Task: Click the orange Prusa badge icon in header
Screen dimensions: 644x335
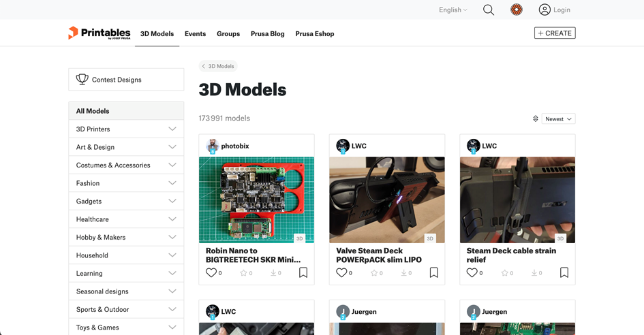Action: [517, 10]
